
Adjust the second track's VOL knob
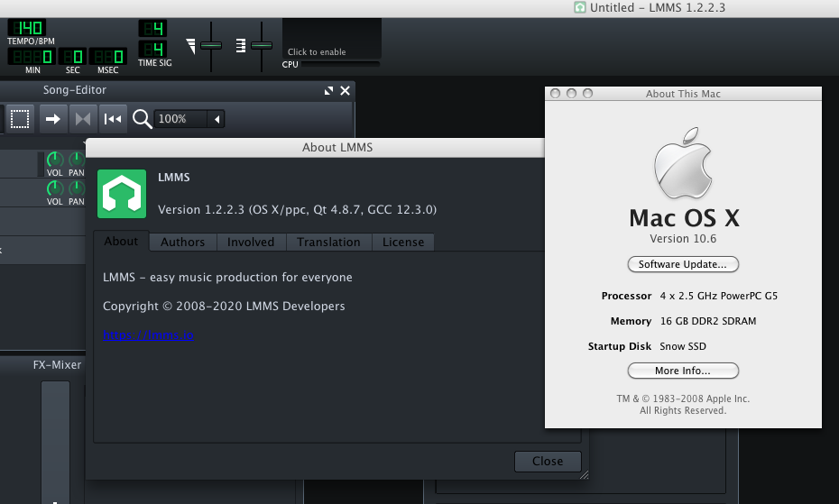(x=54, y=188)
